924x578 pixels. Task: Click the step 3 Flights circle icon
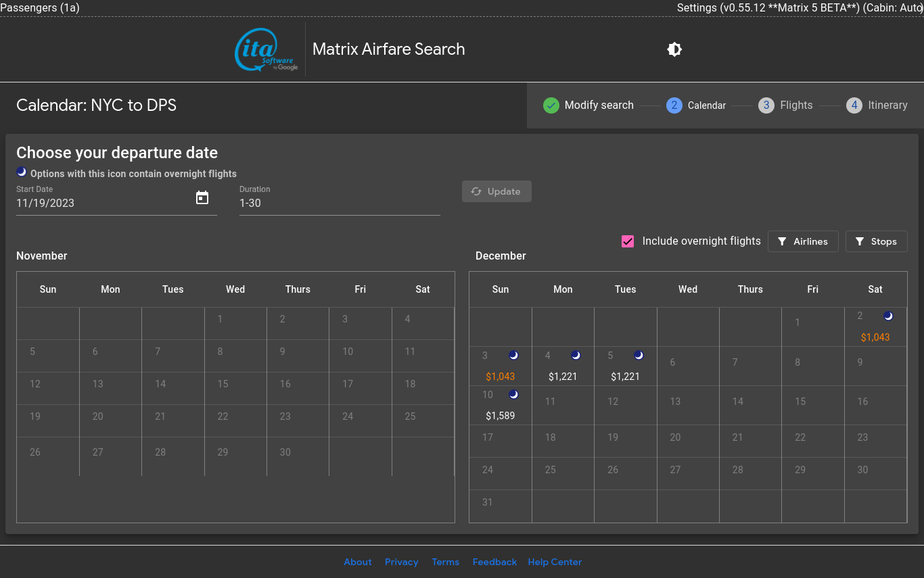pos(766,105)
